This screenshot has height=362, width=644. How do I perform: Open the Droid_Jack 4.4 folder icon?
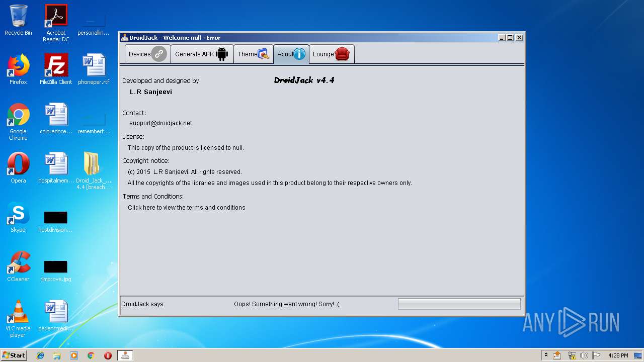[94, 171]
